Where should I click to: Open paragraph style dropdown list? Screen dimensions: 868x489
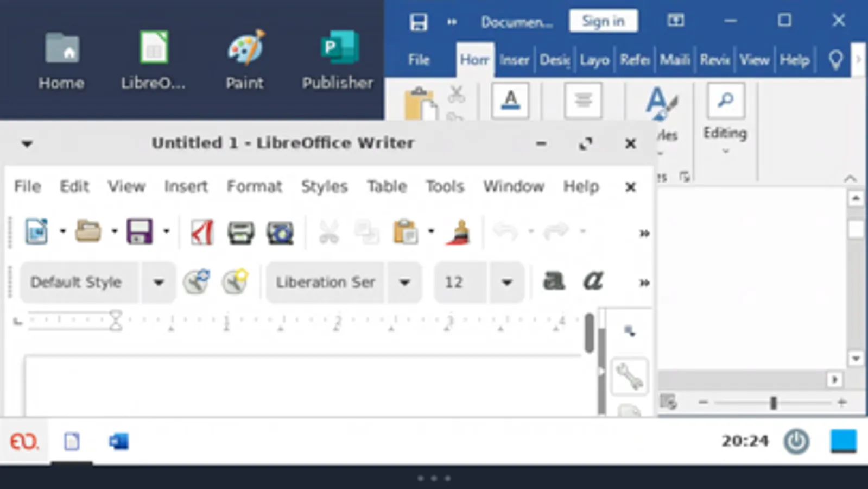coord(159,282)
